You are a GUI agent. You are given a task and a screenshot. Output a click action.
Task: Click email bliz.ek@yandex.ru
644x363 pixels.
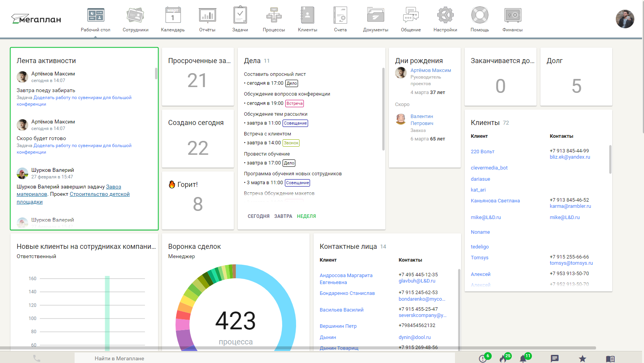click(570, 157)
